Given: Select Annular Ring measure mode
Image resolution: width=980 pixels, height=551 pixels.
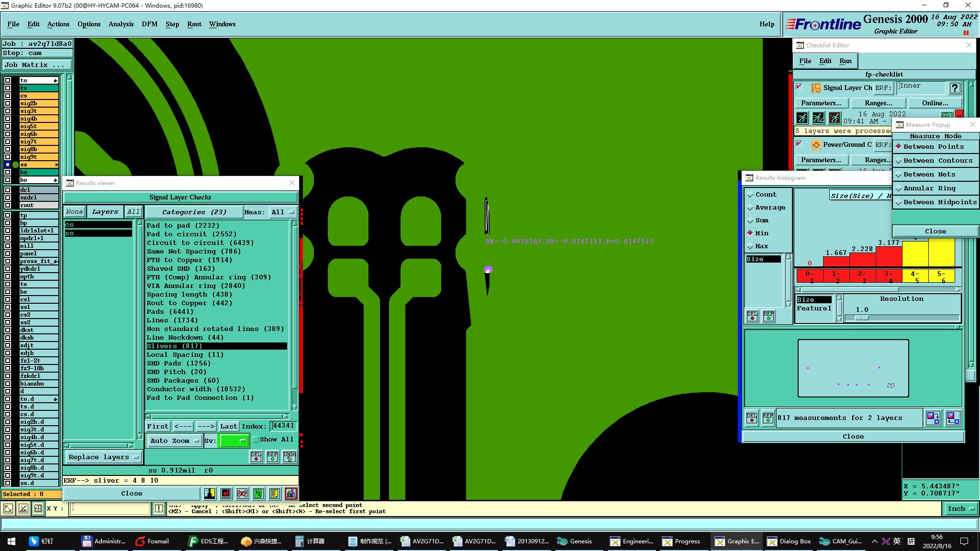Looking at the screenshot, I should click(x=935, y=188).
